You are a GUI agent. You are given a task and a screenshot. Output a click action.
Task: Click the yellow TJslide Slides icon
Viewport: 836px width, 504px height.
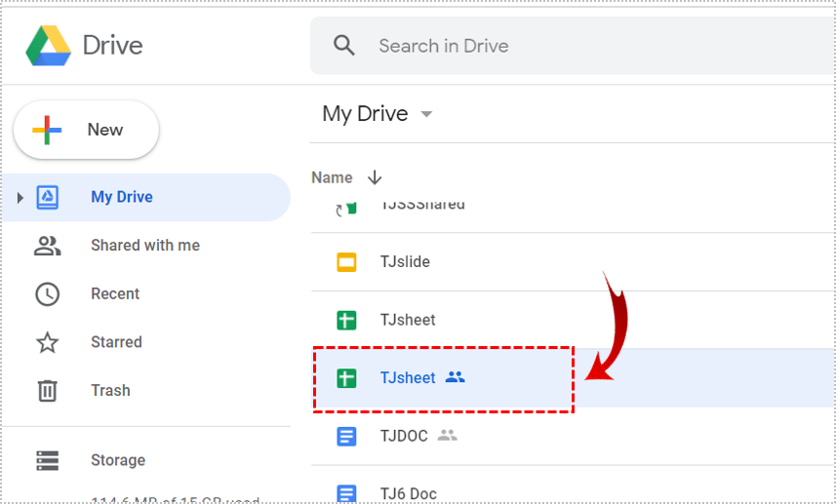pos(346,262)
